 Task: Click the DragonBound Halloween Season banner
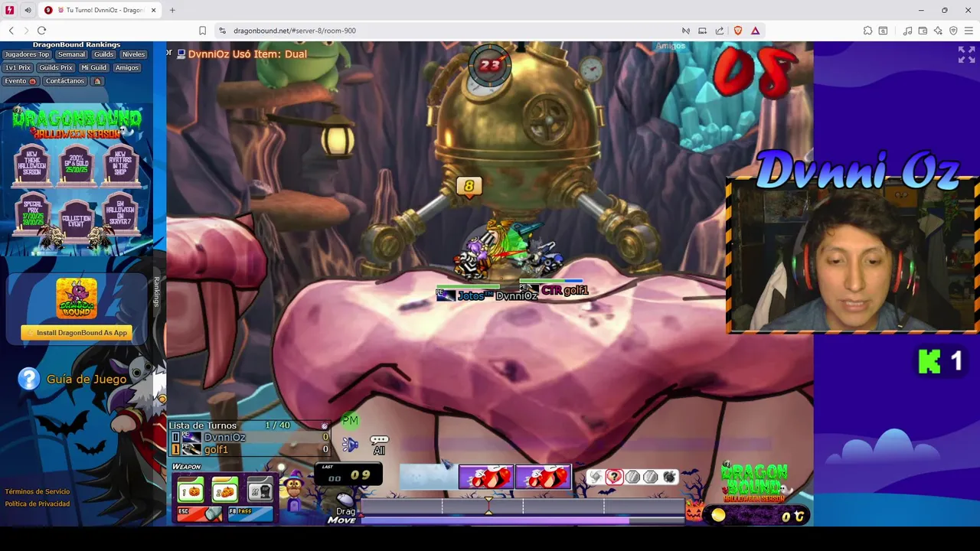click(x=77, y=180)
